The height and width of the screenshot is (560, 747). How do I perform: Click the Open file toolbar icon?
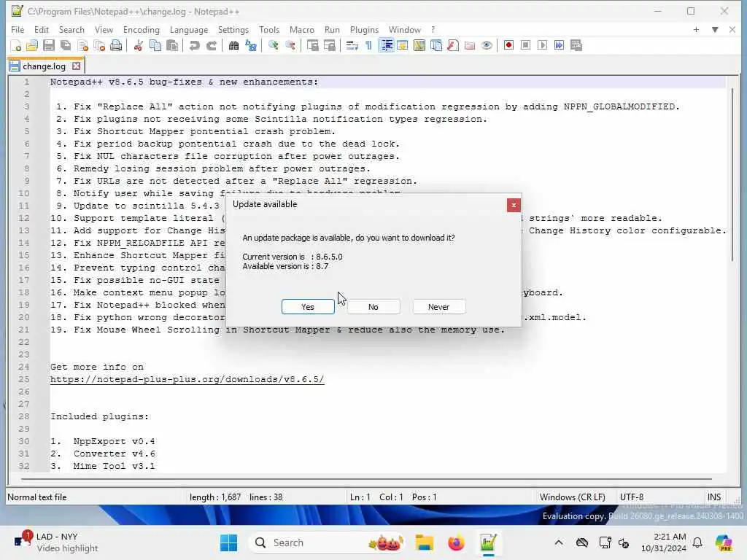coord(32,46)
